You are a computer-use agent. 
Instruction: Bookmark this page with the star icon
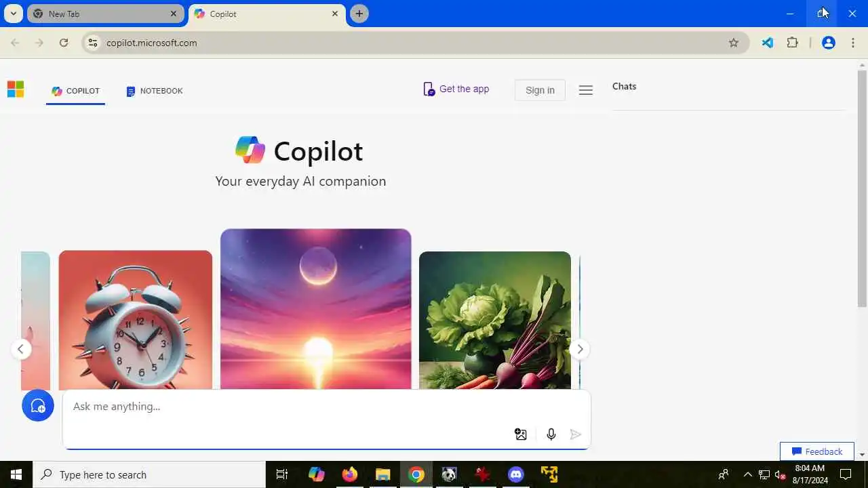(734, 43)
